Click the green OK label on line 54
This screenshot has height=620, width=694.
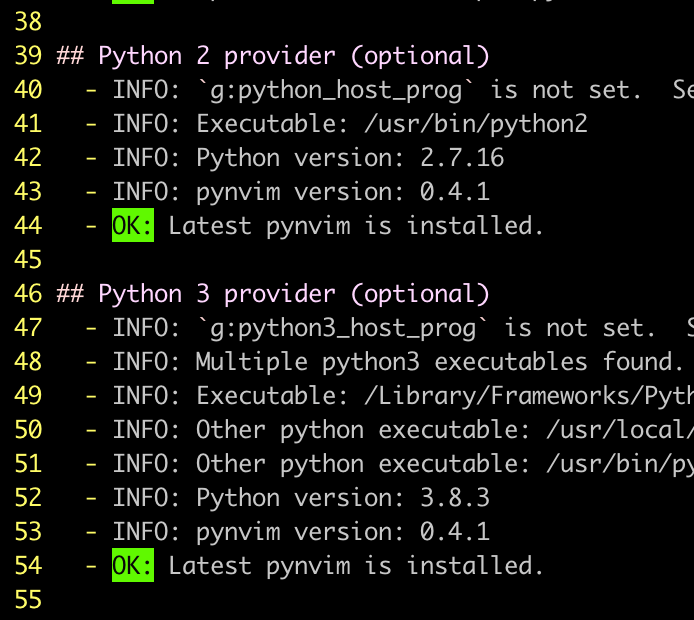pyautogui.click(x=133, y=565)
